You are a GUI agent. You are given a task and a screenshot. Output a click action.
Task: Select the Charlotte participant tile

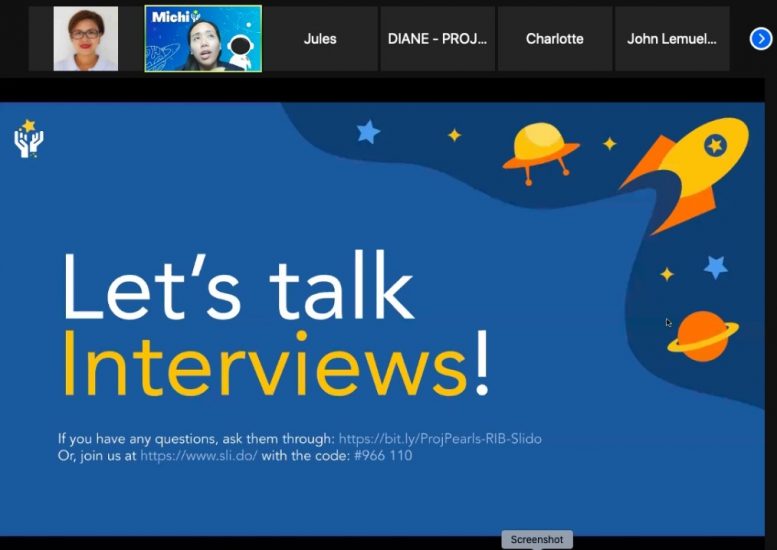(555, 39)
